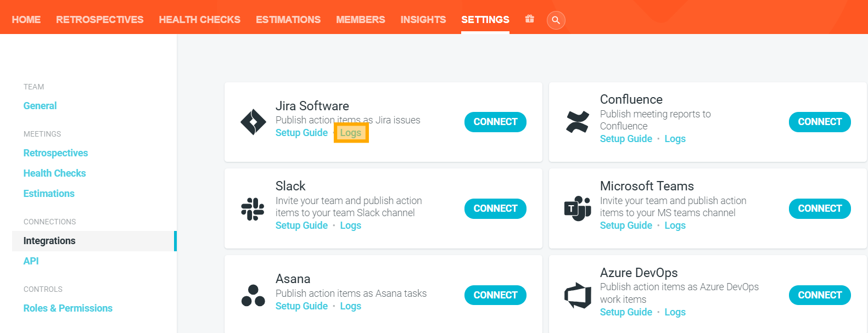Connect the Slack integration

(x=495, y=208)
